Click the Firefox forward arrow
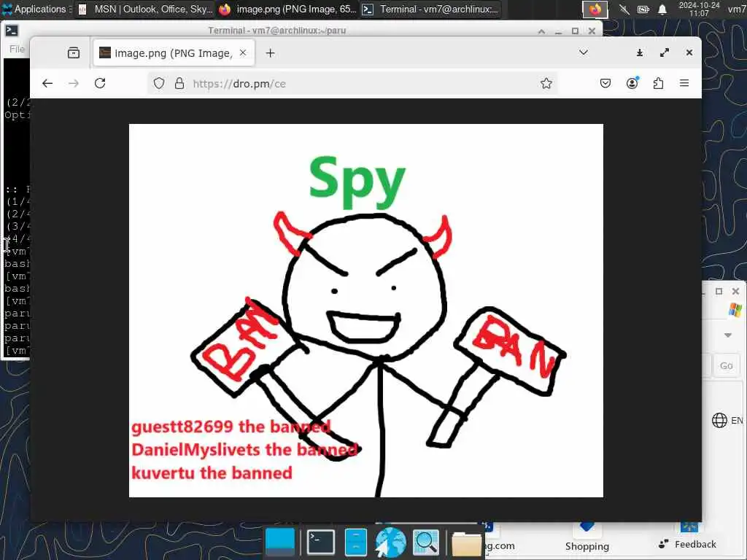Viewport: 747px width, 560px height. point(74,83)
